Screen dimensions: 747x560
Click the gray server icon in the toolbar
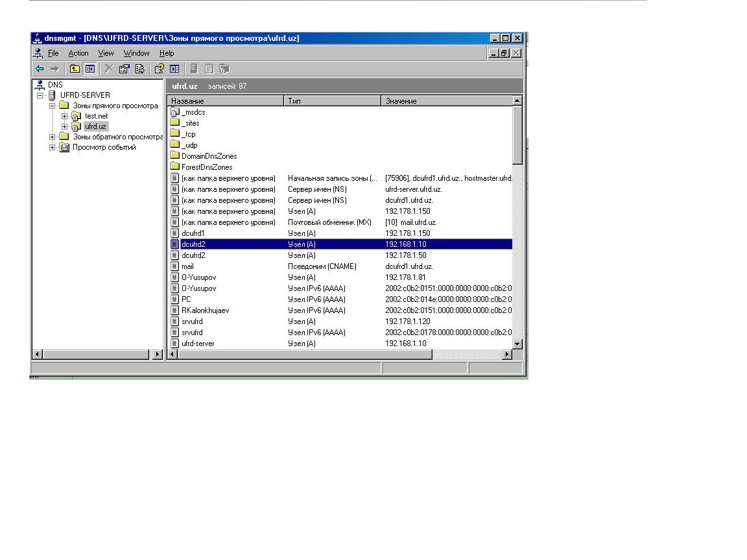pyautogui.click(x=194, y=69)
